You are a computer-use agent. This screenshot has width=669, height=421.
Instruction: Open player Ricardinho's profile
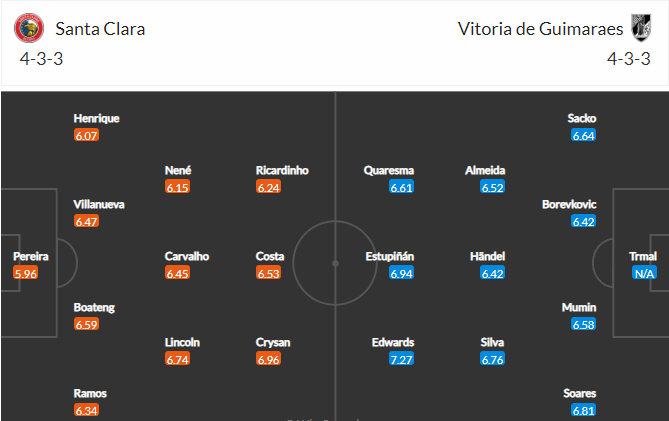pyautogui.click(x=282, y=171)
